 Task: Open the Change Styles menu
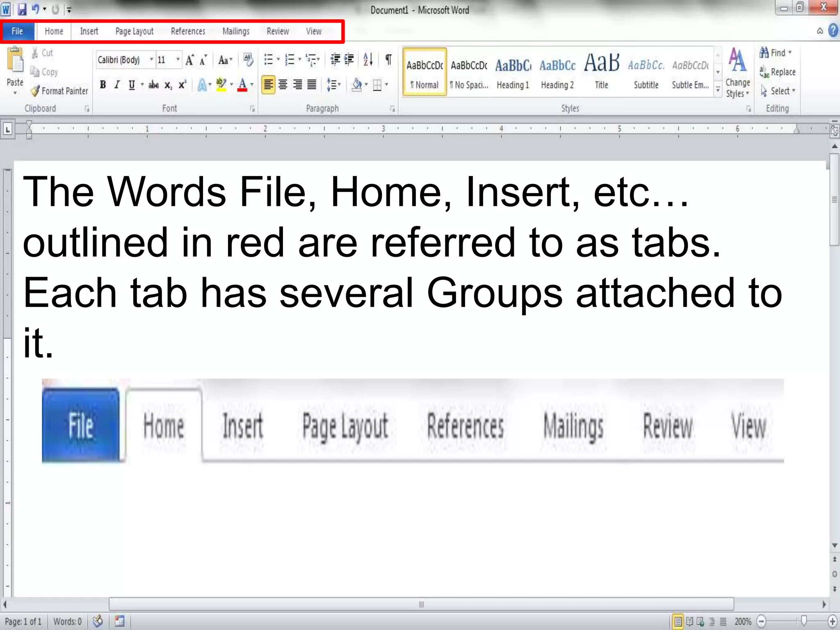[737, 73]
